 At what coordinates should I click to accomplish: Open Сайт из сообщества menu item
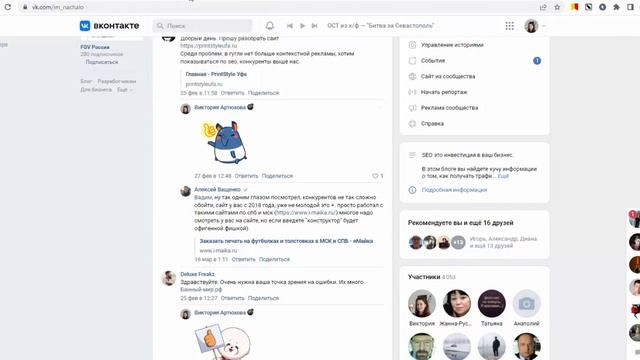coord(448,76)
